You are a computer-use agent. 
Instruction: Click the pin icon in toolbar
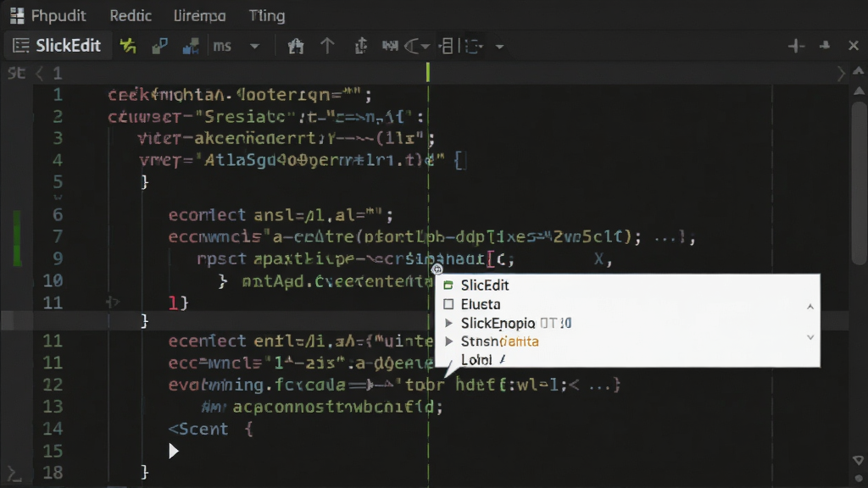pyautogui.click(x=825, y=46)
